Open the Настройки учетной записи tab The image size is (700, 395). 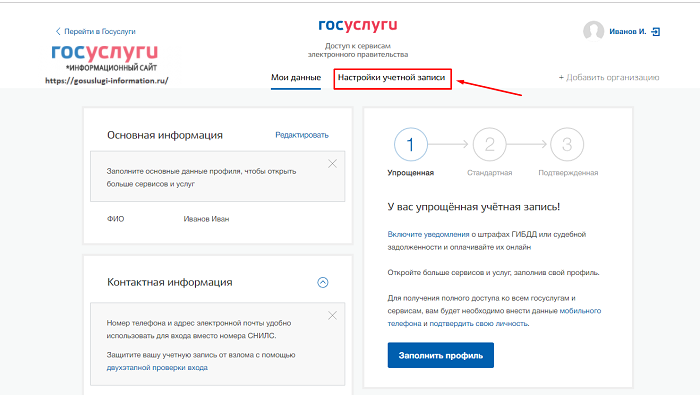pyautogui.click(x=392, y=78)
